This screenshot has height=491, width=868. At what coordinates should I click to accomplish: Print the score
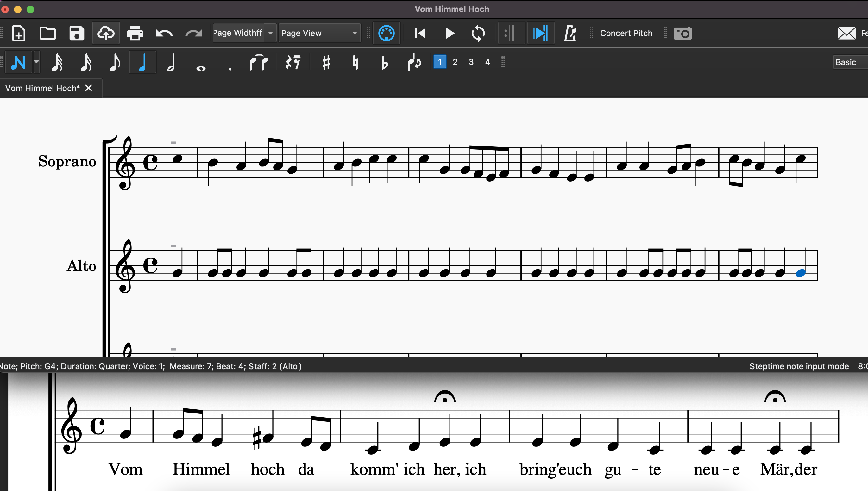coord(135,33)
